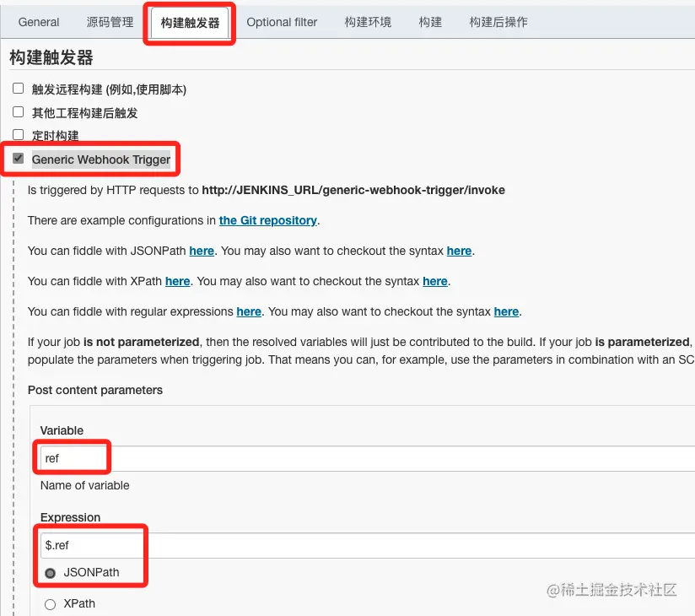The height and width of the screenshot is (616, 695).
Task: Open regular expressions syntax 'here' link
Action: click(507, 311)
